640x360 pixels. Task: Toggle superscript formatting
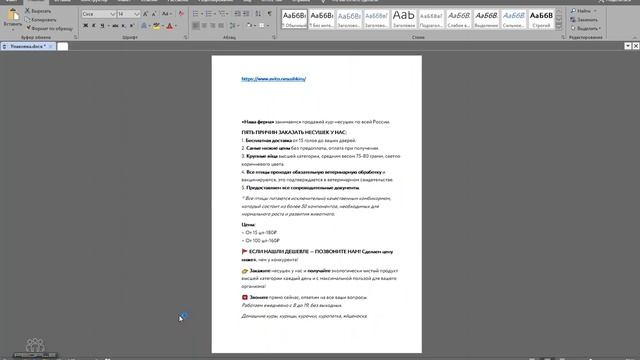pos(132,26)
